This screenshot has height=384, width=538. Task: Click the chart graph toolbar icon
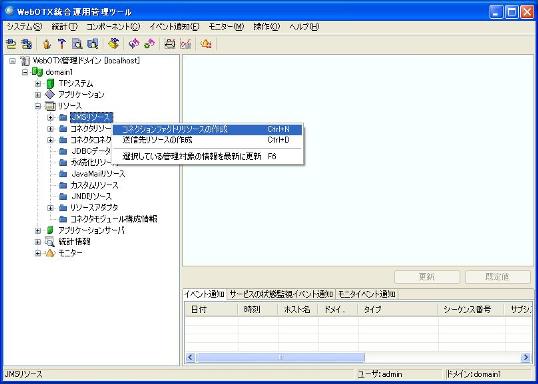click(186, 44)
